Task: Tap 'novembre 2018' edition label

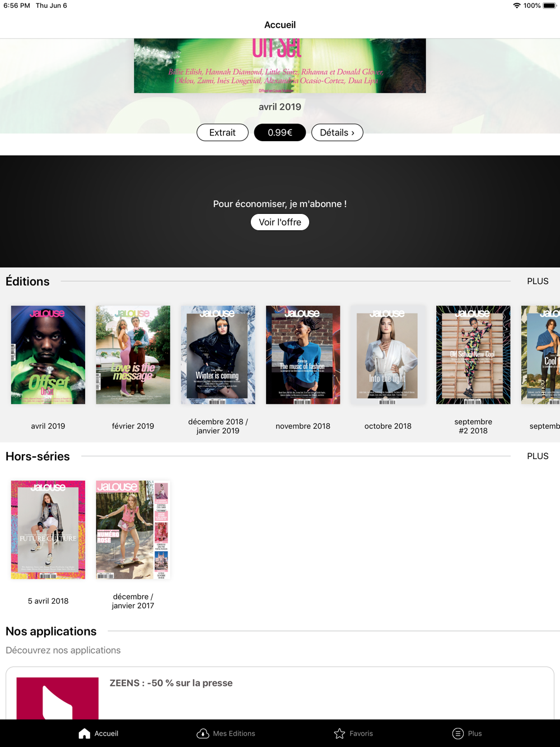Action: (x=303, y=426)
